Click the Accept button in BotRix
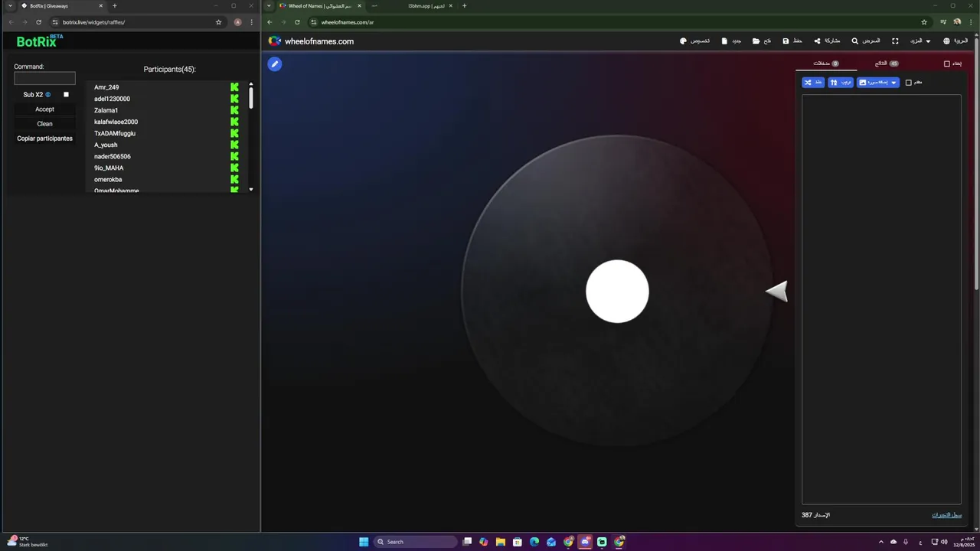 click(x=44, y=109)
